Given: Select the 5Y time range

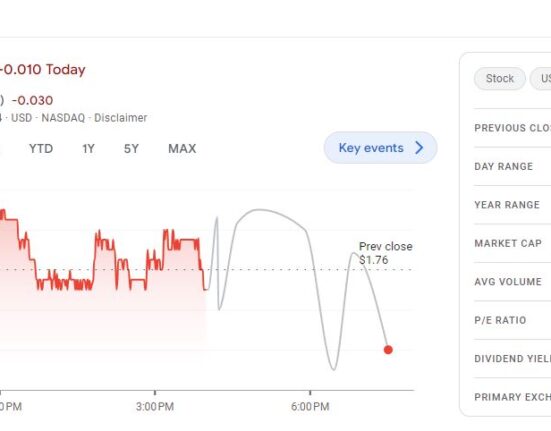Looking at the screenshot, I should click(x=131, y=149).
